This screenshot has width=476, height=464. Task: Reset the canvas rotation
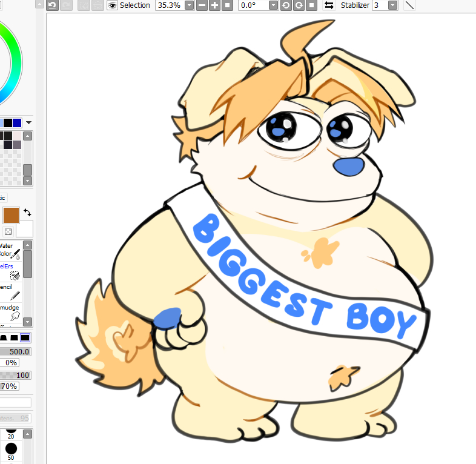[x=311, y=5]
